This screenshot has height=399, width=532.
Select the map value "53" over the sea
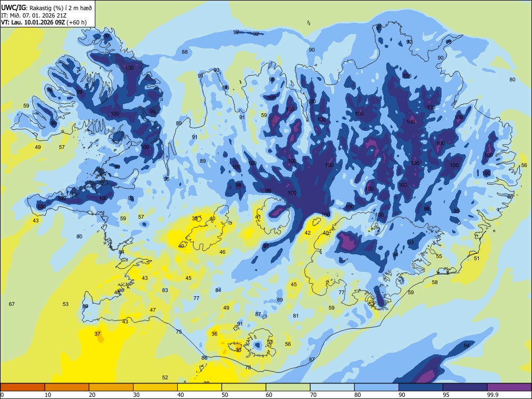coord(65,304)
